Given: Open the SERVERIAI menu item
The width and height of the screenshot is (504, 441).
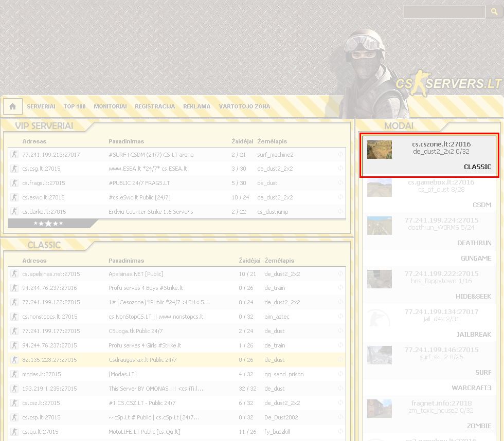Looking at the screenshot, I should 41,106.
